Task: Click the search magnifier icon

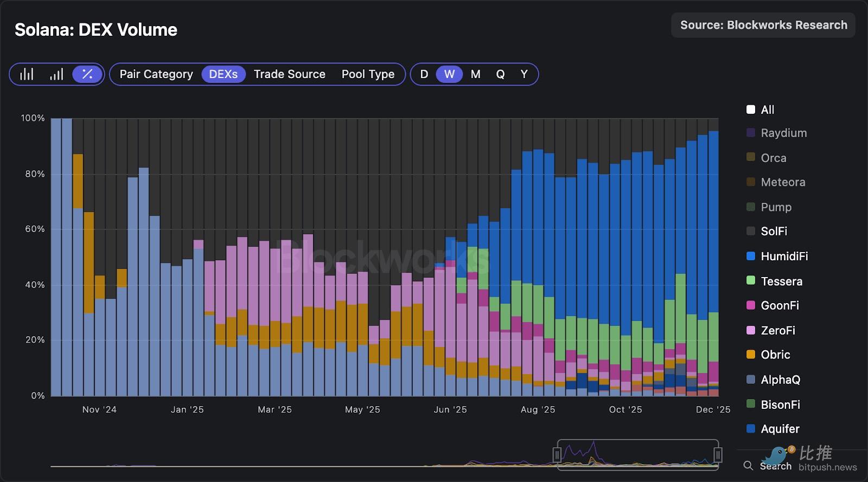Action: click(748, 466)
